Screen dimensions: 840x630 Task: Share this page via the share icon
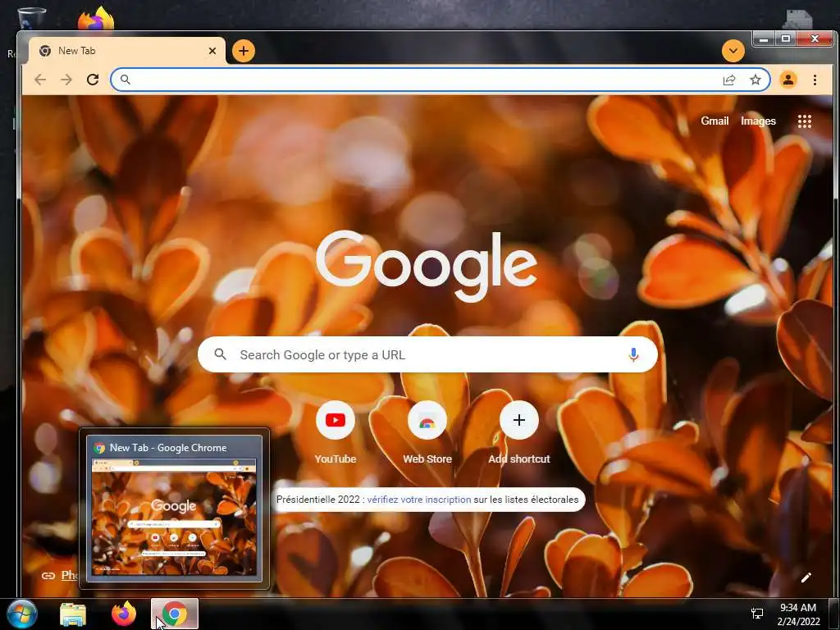[729, 80]
